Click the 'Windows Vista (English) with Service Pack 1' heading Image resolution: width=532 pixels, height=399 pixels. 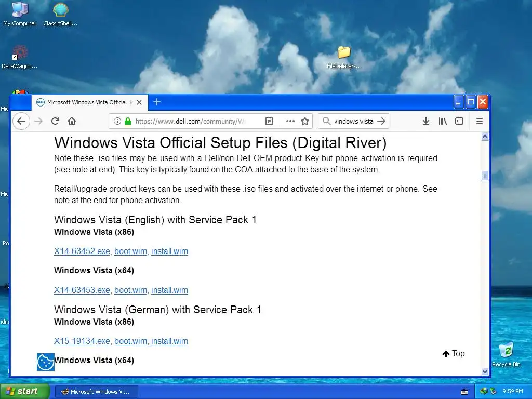coord(155,220)
